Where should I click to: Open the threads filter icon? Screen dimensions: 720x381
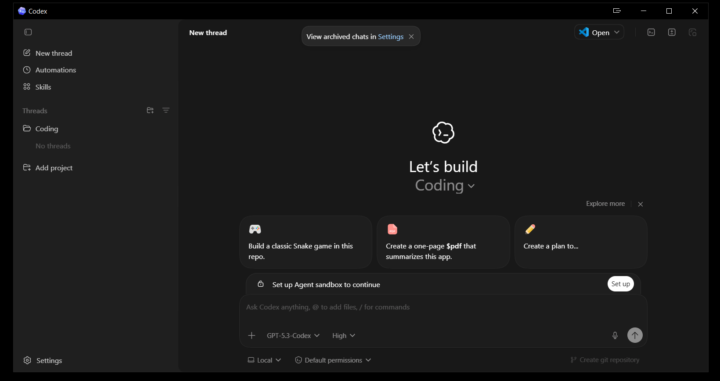[166, 111]
